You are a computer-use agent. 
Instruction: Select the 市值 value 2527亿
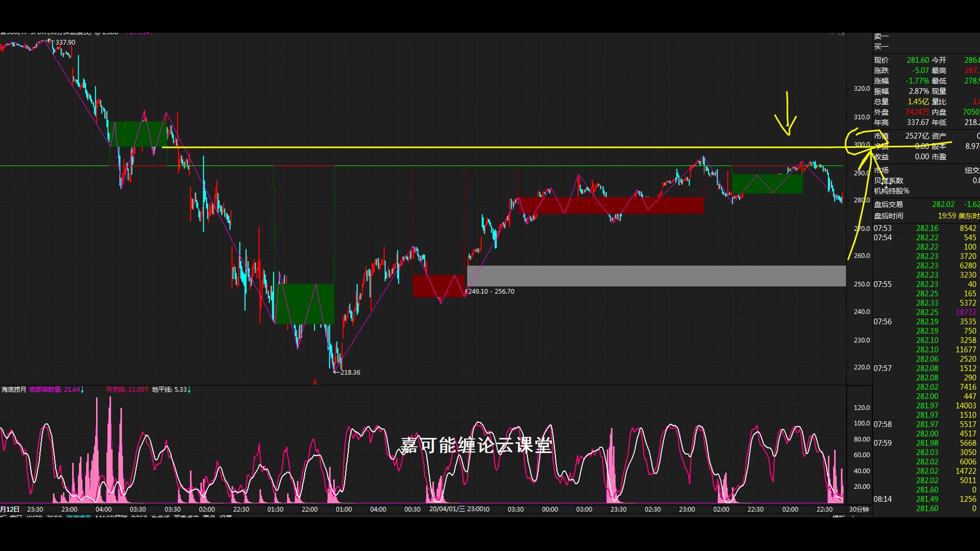click(917, 136)
